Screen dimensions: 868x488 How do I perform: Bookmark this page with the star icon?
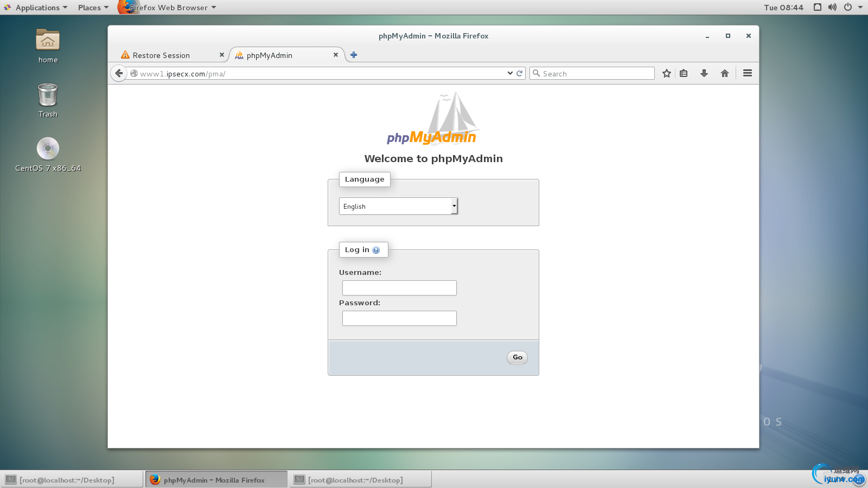pos(667,73)
